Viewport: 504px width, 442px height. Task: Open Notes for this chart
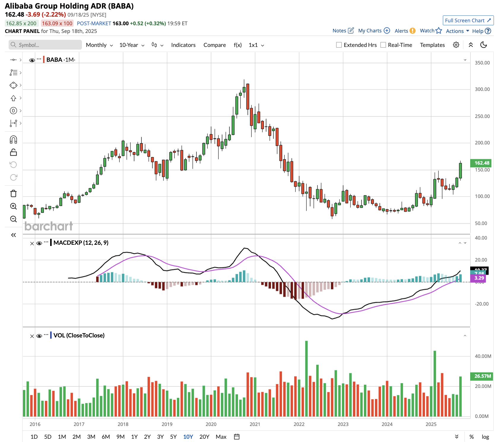click(x=343, y=31)
